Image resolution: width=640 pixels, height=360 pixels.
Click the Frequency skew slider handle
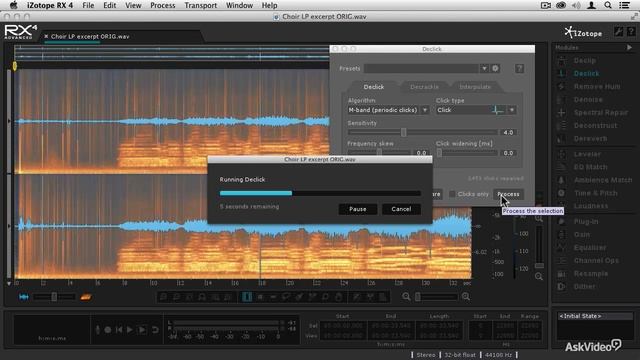379,153
